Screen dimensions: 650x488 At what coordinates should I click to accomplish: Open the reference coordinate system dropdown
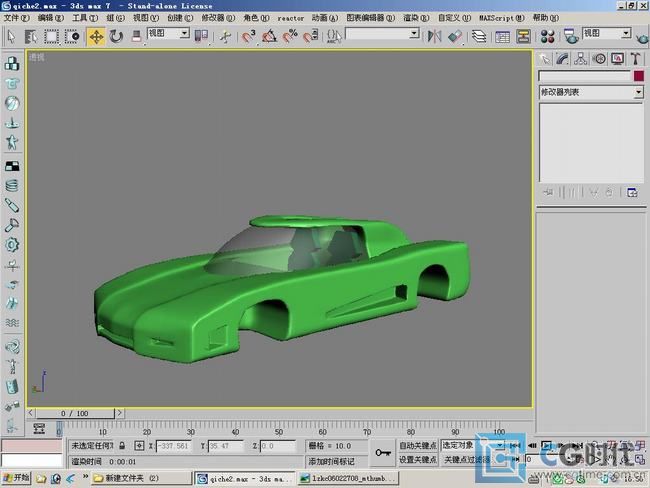[x=168, y=33]
